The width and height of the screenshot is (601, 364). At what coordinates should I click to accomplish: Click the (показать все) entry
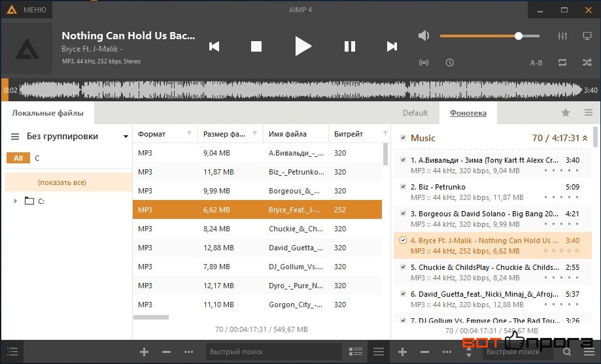coord(68,182)
